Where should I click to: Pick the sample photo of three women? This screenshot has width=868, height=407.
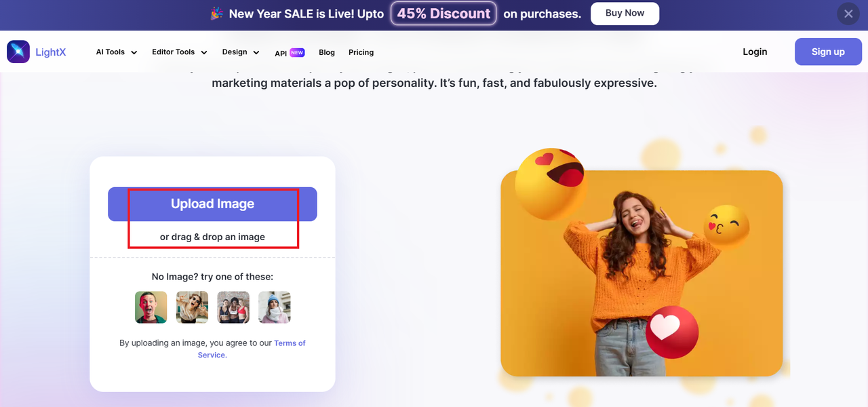(x=233, y=307)
